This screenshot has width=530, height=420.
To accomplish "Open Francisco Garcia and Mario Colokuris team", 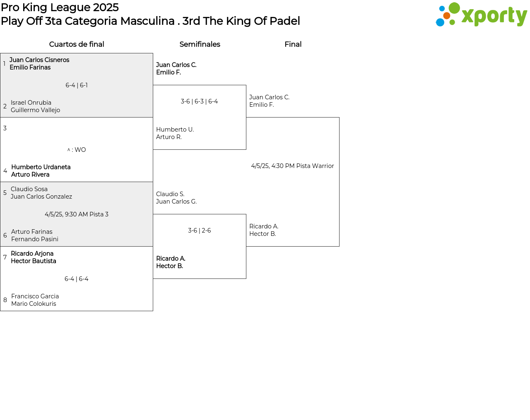I will pyautogui.click(x=35, y=300).
